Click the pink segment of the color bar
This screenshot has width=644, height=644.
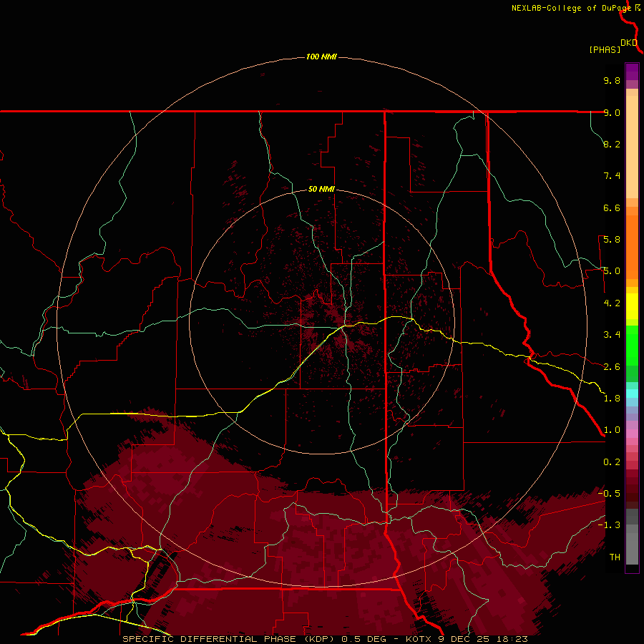632,434
